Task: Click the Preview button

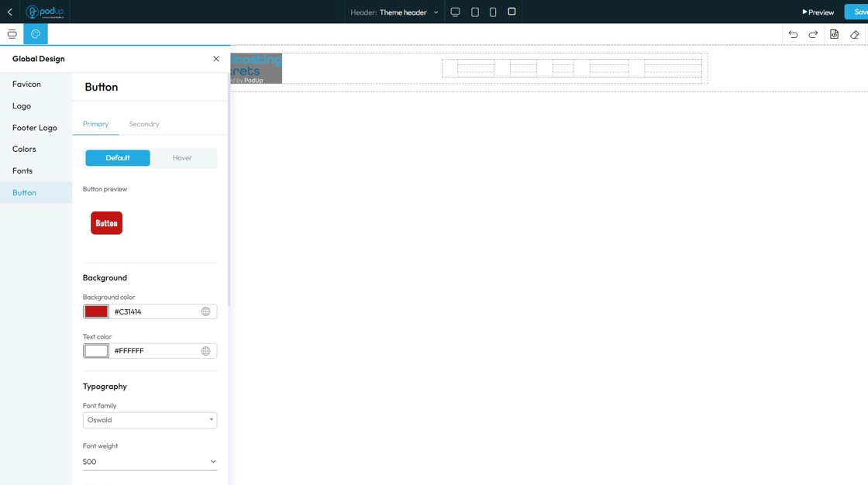Action: pyautogui.click(x=818, y=12)
